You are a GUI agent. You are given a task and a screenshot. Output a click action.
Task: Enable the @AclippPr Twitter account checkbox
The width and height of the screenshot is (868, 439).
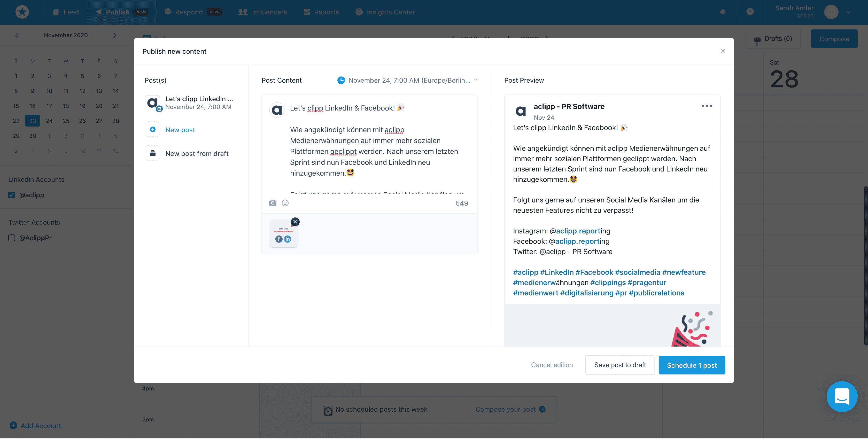tap(12, 238)
